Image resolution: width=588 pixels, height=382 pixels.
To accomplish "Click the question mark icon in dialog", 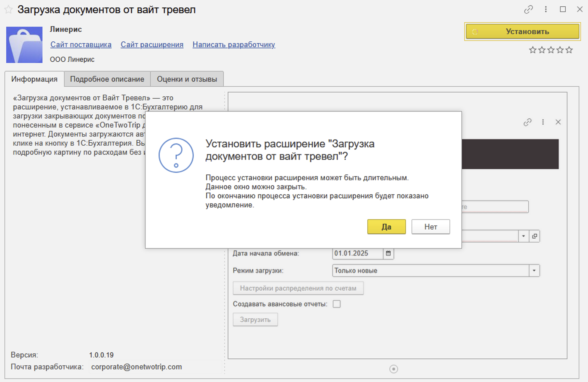I will tap(176, 155).
